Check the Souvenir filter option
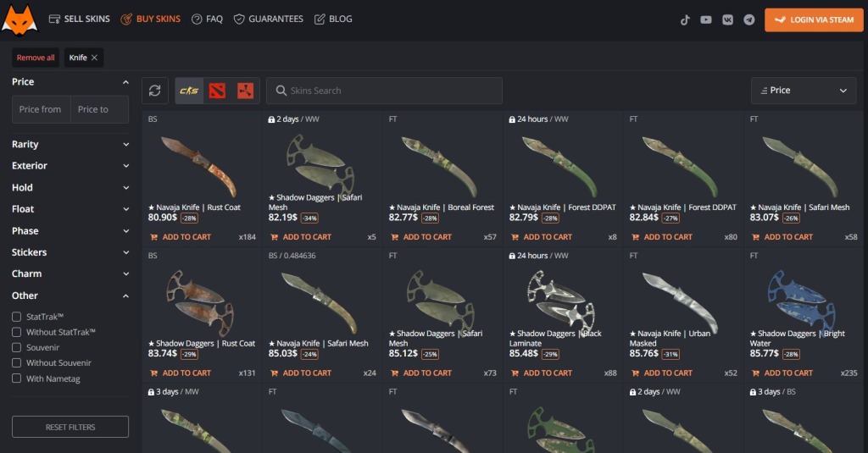868x453 pixels. click(x=17, y=347)
